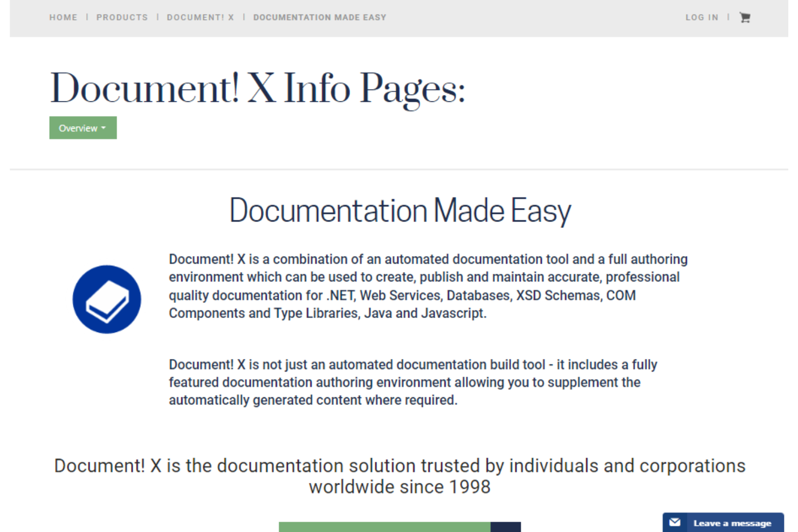Open the PRODUCTS menu item
The height and width of the screenshot is (532, 798).
(x=122, y=17)
